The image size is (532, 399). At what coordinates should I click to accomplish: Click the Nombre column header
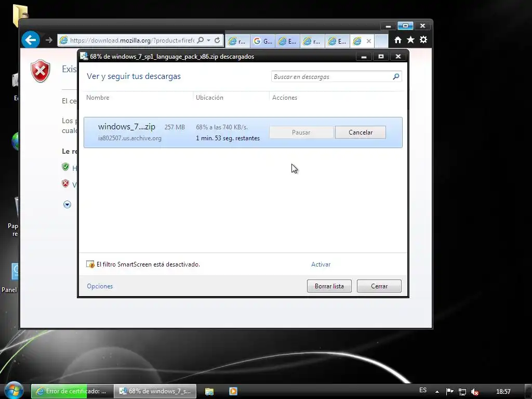pyautogui.click(x=98, y=97)
